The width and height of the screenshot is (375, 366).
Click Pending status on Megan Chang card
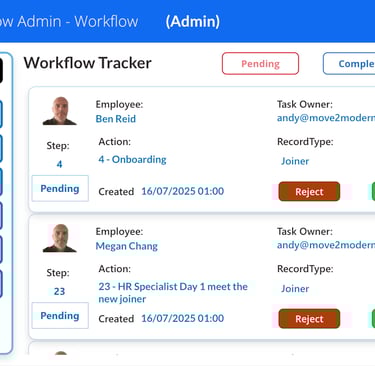[60, 316]
